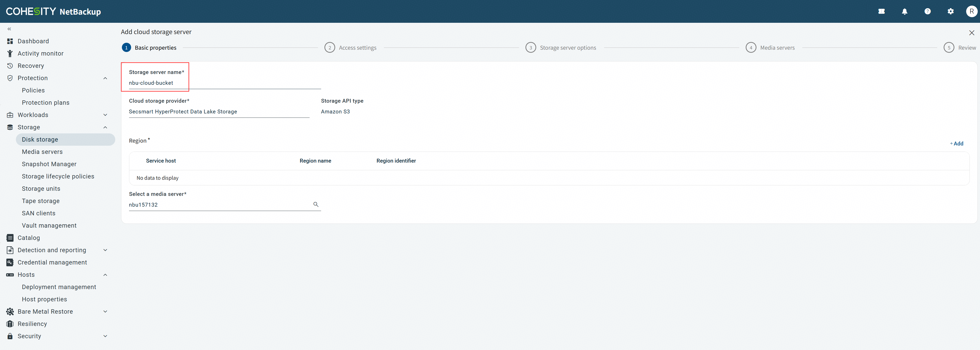980x350 pixels.
Task: Open Tape storage
Action: (41, 201)
